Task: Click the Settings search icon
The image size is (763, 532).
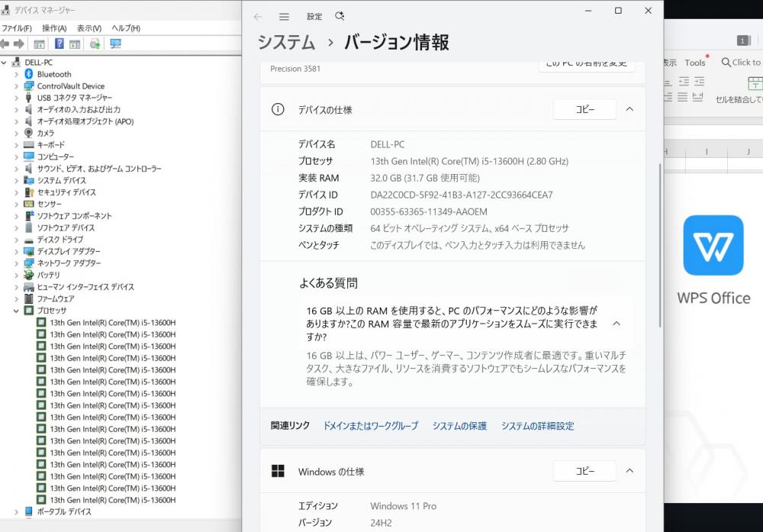Action: (340, 16)
